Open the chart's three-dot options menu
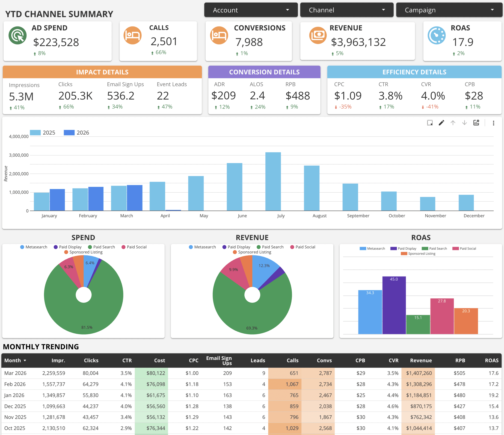Image resolution: width=504 pixels, height=435 pixels. (x=494, y=123)
